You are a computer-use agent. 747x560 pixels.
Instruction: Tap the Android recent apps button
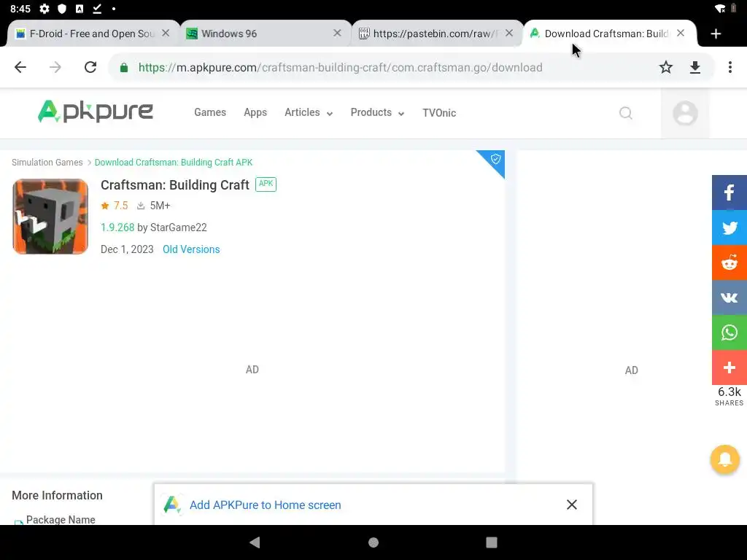click(x=492, y=542)
